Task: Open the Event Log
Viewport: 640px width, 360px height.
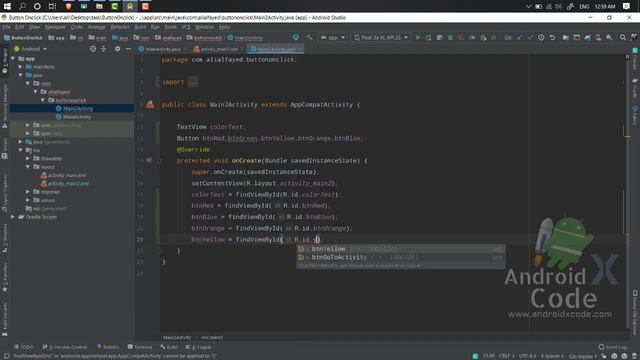Action: pos(613,347)
